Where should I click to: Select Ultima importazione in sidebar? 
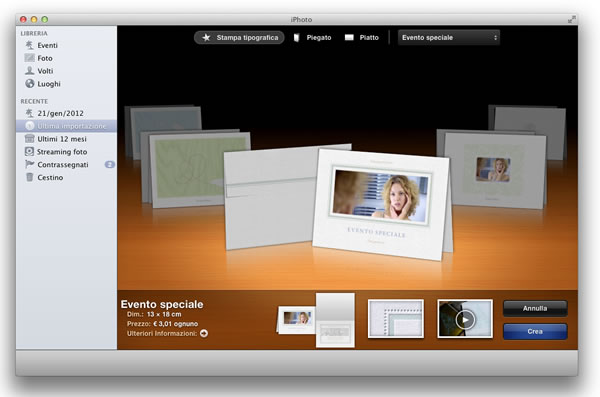tap(66, 126)
